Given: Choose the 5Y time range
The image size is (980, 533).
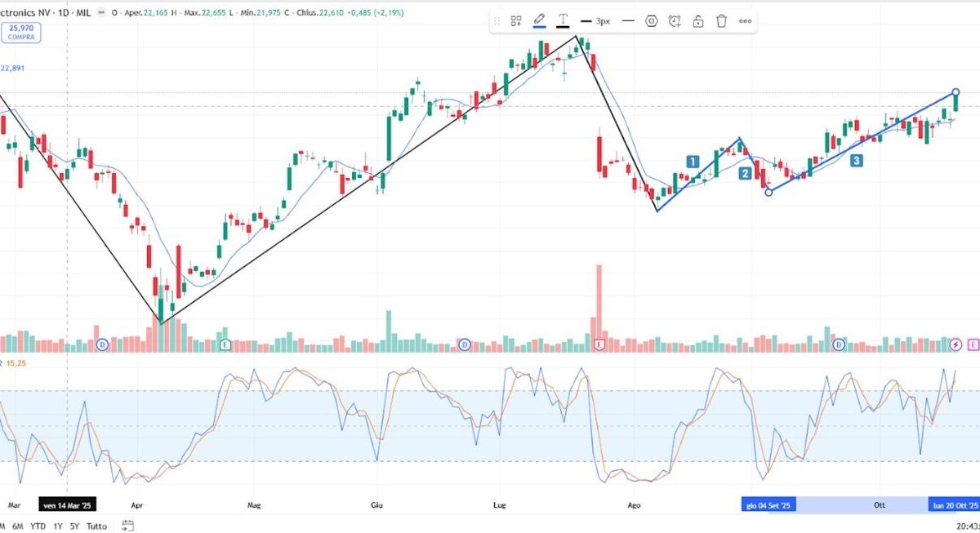Looking at the screenshot, I should [75, 526].
